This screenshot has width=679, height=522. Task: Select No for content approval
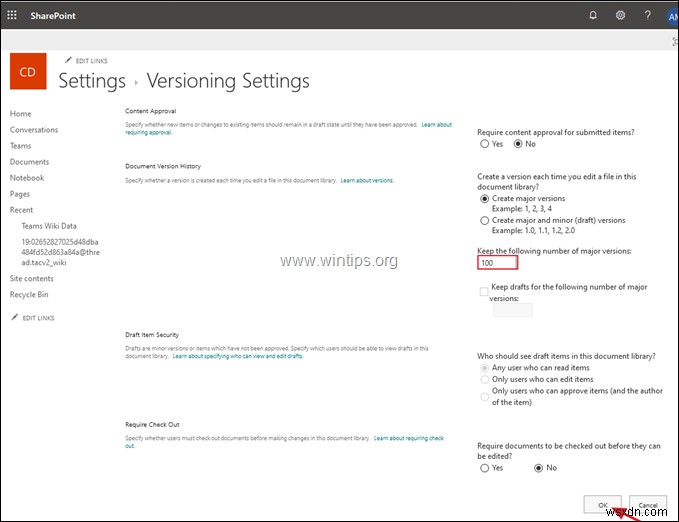pyautogui.click(x=518, y=144)
